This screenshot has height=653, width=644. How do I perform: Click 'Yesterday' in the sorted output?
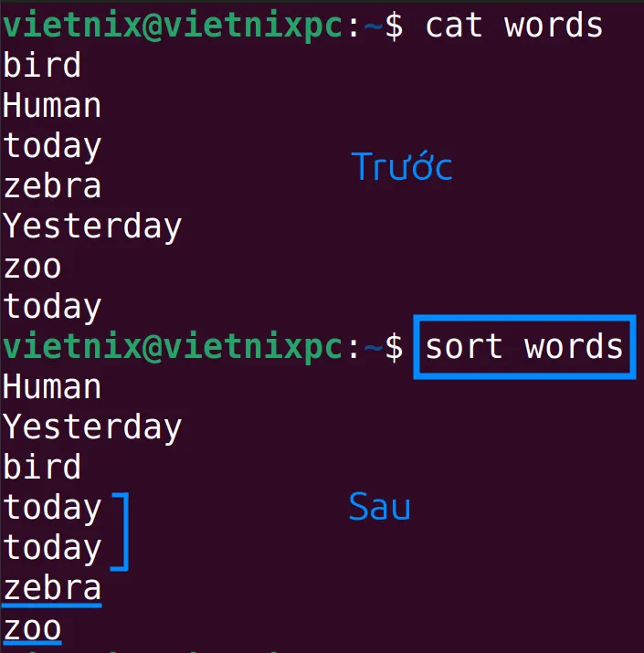point(92,427)
